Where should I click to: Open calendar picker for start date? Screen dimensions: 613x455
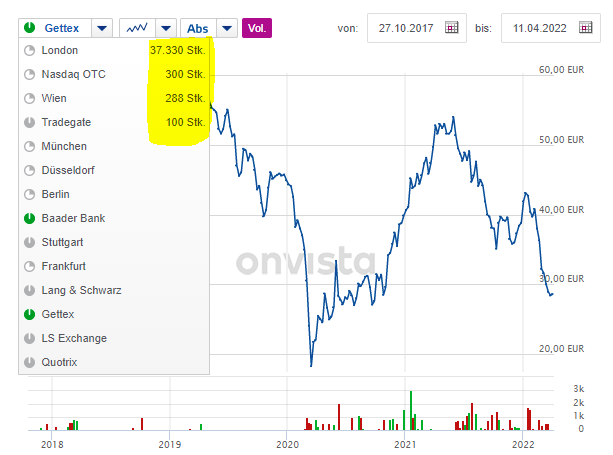451,28
